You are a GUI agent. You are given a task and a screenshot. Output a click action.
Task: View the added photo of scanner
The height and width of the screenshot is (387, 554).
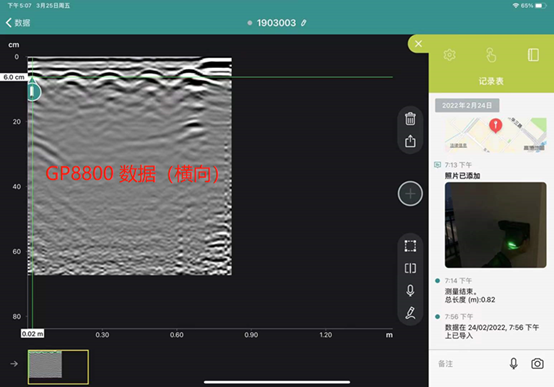click(x=495, y=225)
